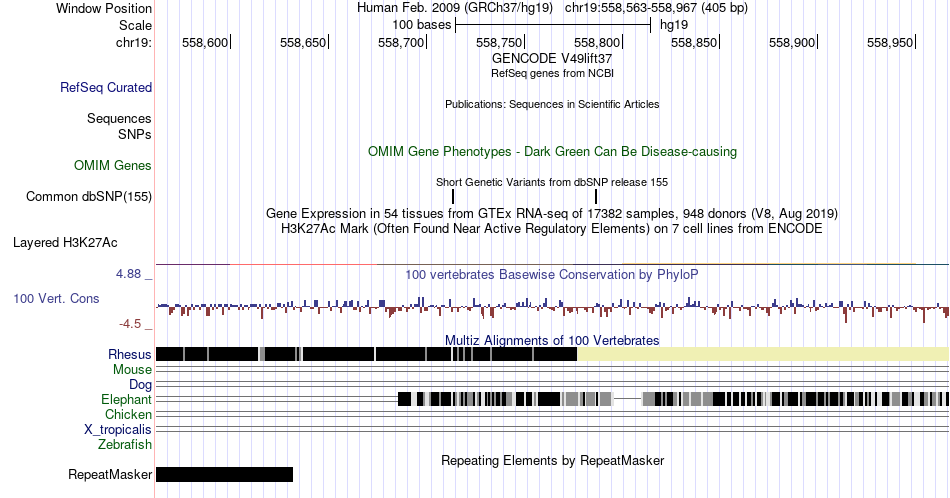950x498 pixels.
Task: Click the Publications: Sequences in Scientific Articles title
Action: 552,104
